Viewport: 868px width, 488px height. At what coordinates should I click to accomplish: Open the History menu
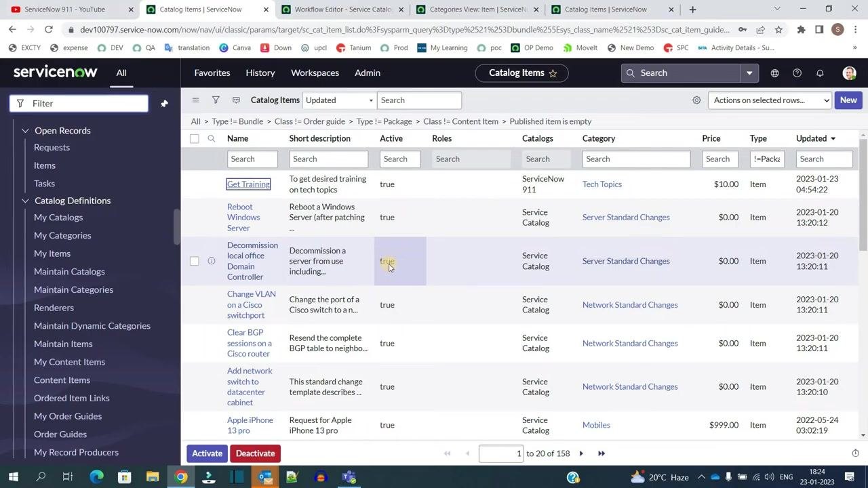tap(260, 73)
